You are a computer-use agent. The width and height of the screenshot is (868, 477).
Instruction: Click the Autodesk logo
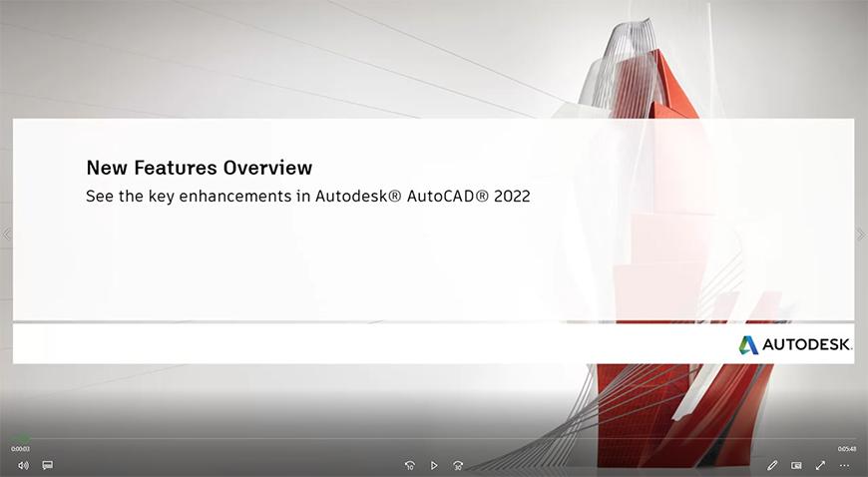795,344
